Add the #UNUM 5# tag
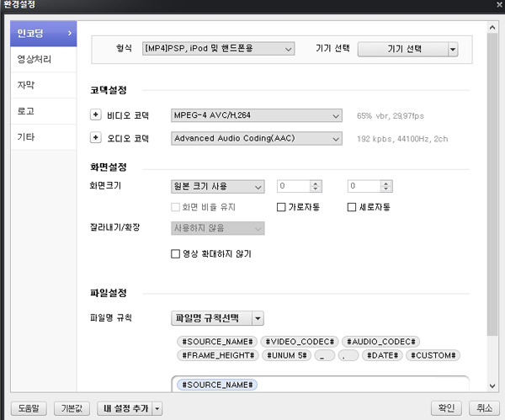The height and width of the screenshot is (420, 505). click(x=287, y=355)
